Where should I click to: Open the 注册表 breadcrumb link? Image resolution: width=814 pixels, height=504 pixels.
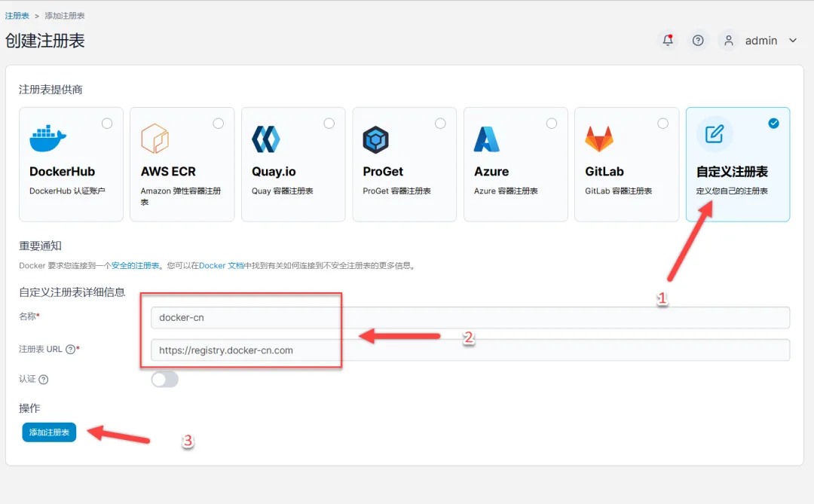(17, 14)
